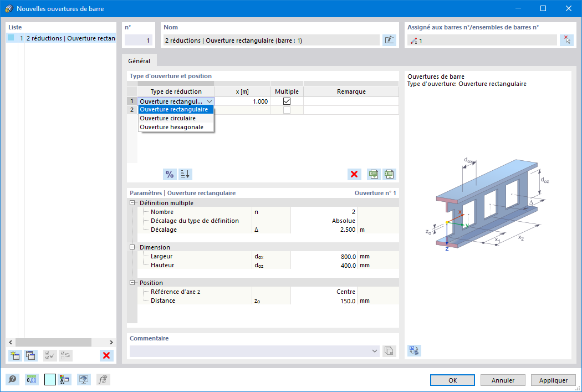This screenshot has height=392, width=582.
Task: Click the Distance value 150.0
Action: pos(324,301)
